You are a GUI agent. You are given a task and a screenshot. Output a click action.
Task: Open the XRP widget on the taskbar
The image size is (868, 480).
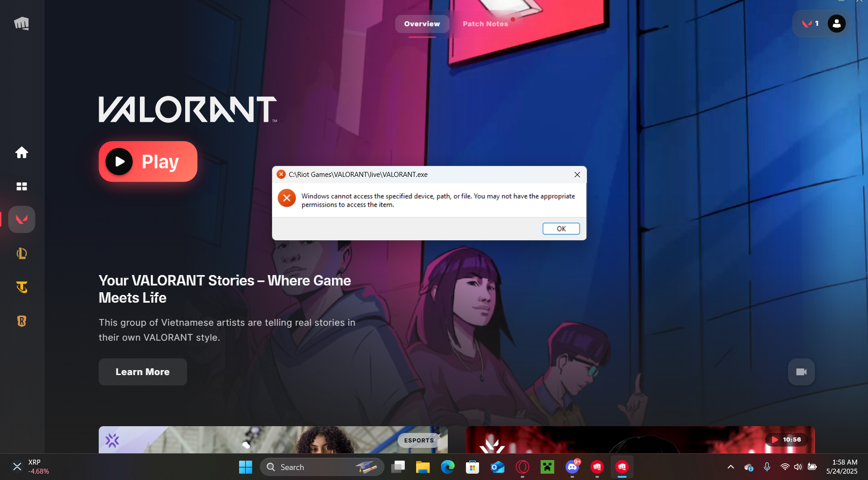point(31,467)
